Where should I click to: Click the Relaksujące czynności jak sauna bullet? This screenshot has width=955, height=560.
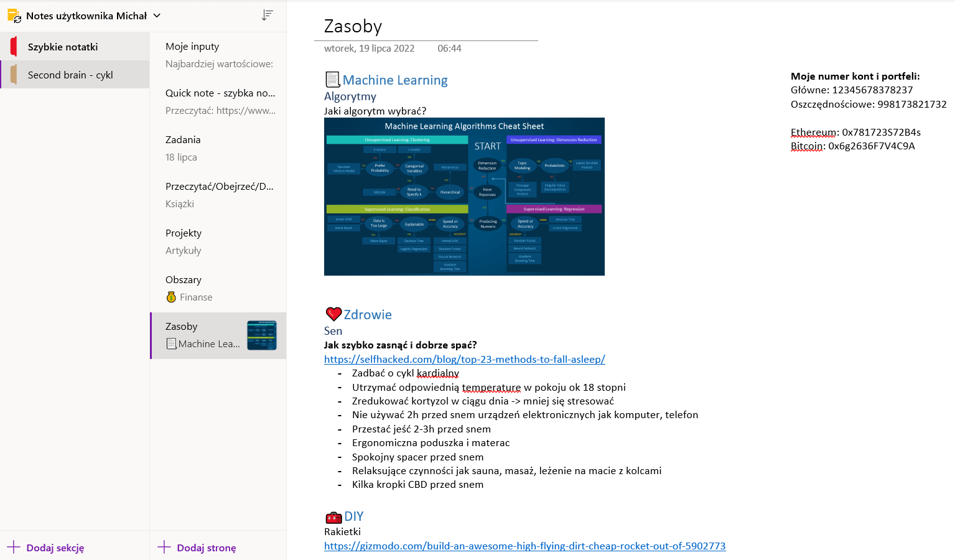[506, 471]
